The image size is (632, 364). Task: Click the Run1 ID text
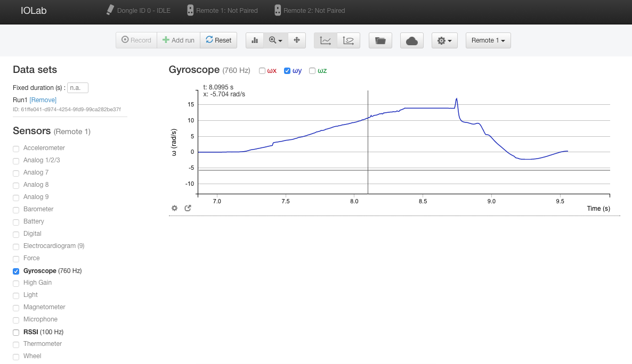[67, 110]
